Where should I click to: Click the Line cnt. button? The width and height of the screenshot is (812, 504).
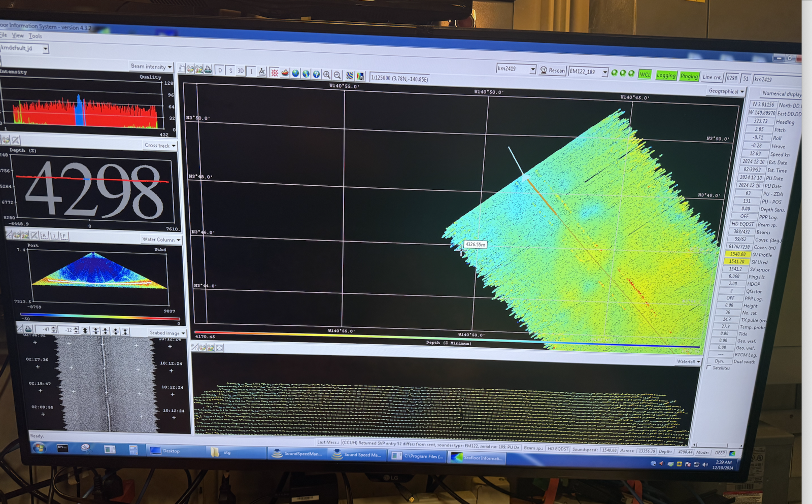712,77
